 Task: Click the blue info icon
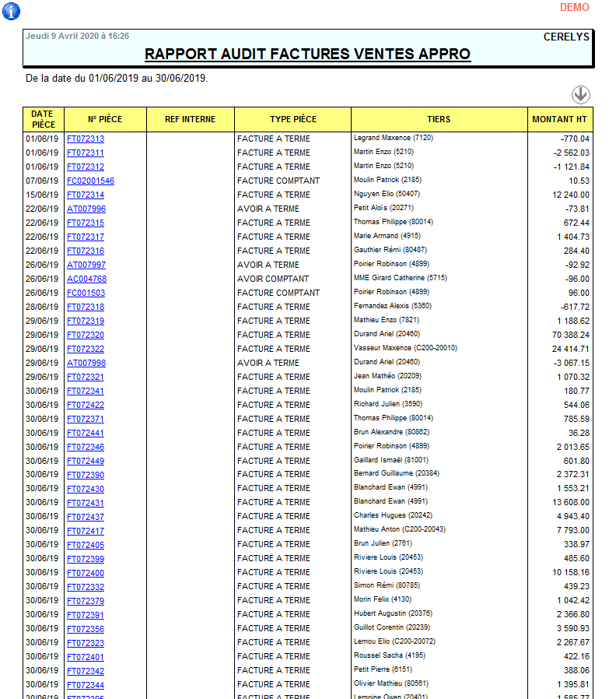[12, 11]
